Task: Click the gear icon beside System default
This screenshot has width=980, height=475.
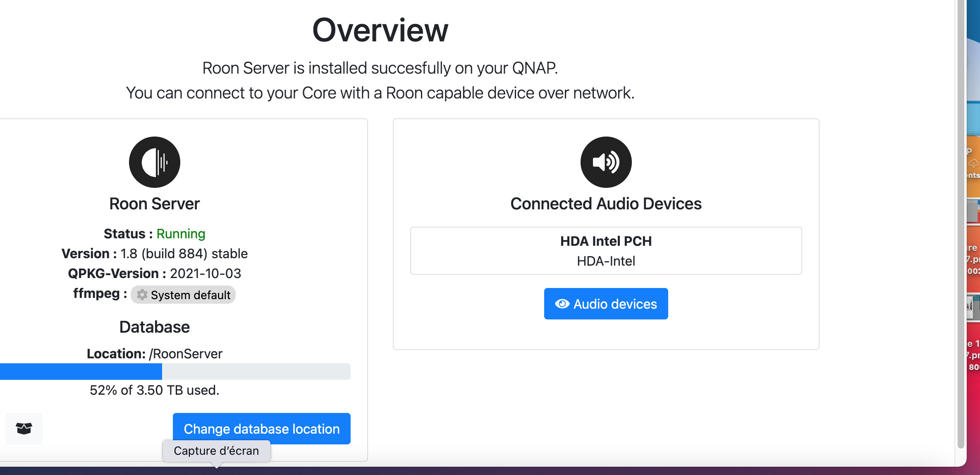Action: 142,295
